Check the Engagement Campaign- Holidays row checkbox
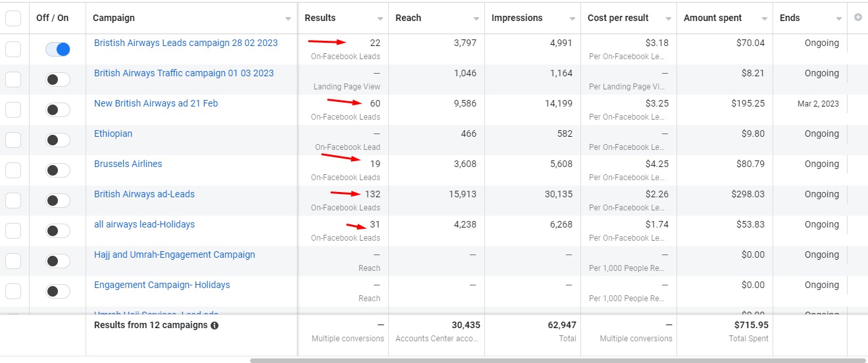Image resolution: width=868 pixels, height=363 pixels. 13,291
